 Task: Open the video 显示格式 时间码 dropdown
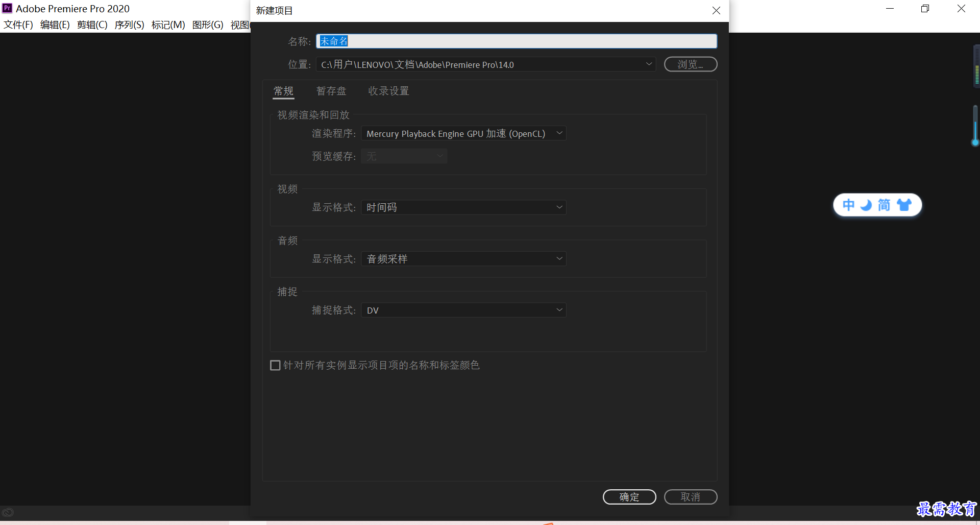click(463, 207)
